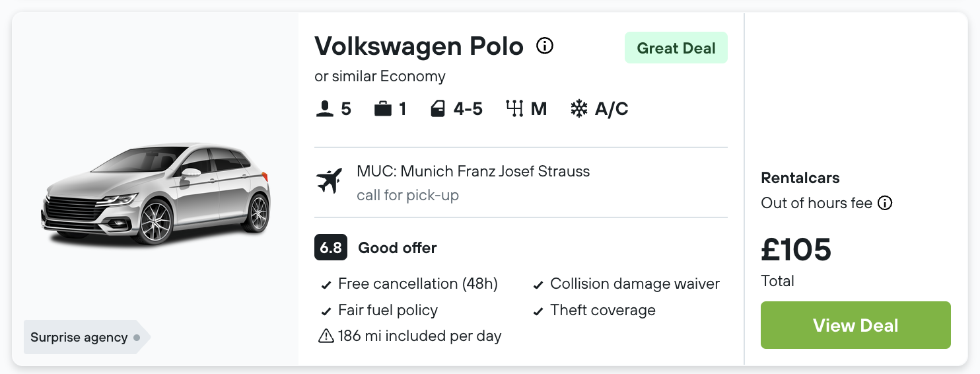Select the Great Deal badge

[x=676, y=48]
